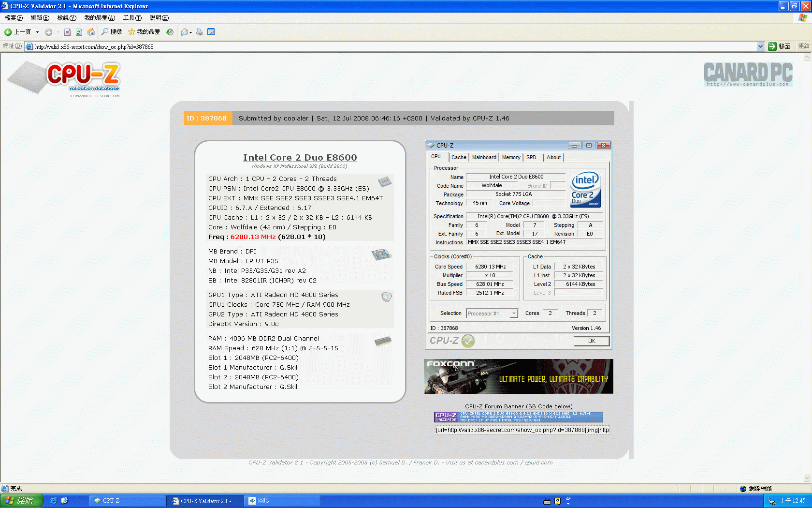Click the Canard PC logo
This screenshot has width=812, height=508.
coord(747,74)
